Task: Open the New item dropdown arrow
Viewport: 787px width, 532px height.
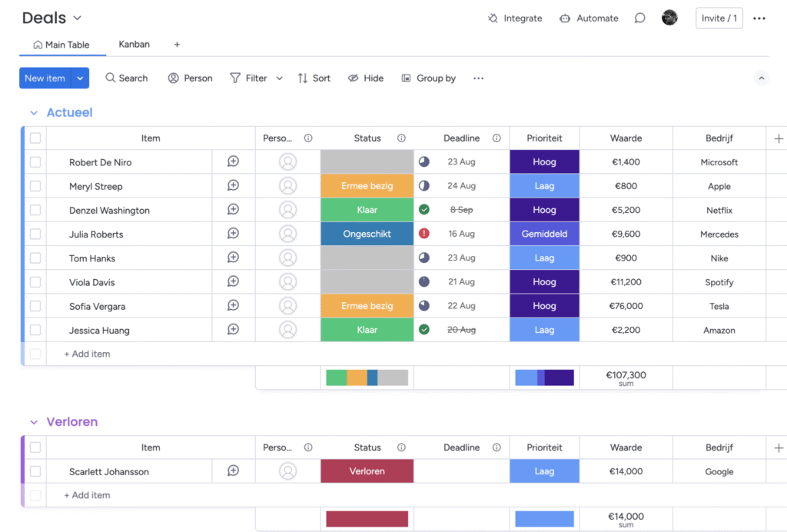Action: click(80, 78)
